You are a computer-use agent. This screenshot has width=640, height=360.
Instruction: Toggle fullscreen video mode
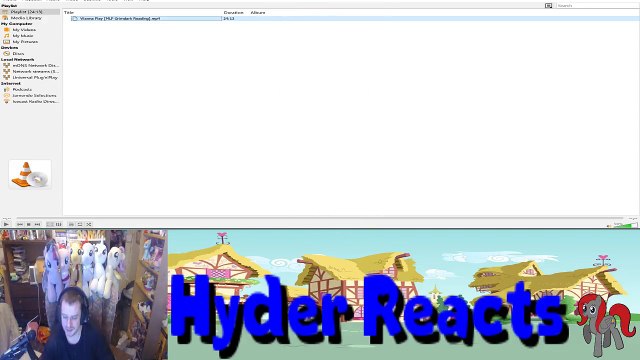[50, 224]
